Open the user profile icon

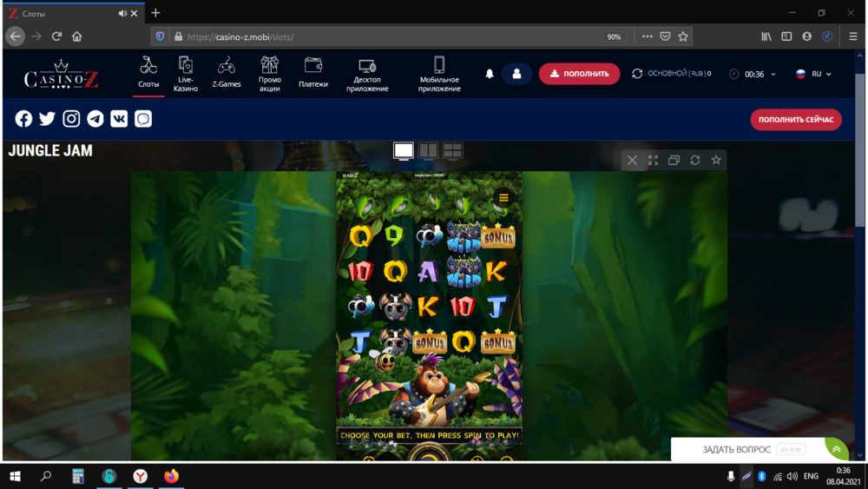coord(516,74)
